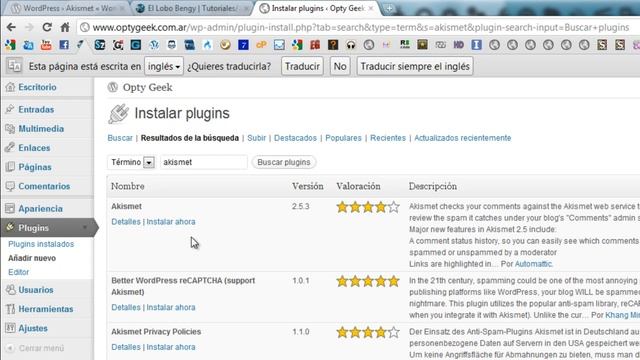Click the Akismet version '2.5.3' cell

[x=300, y=207]
